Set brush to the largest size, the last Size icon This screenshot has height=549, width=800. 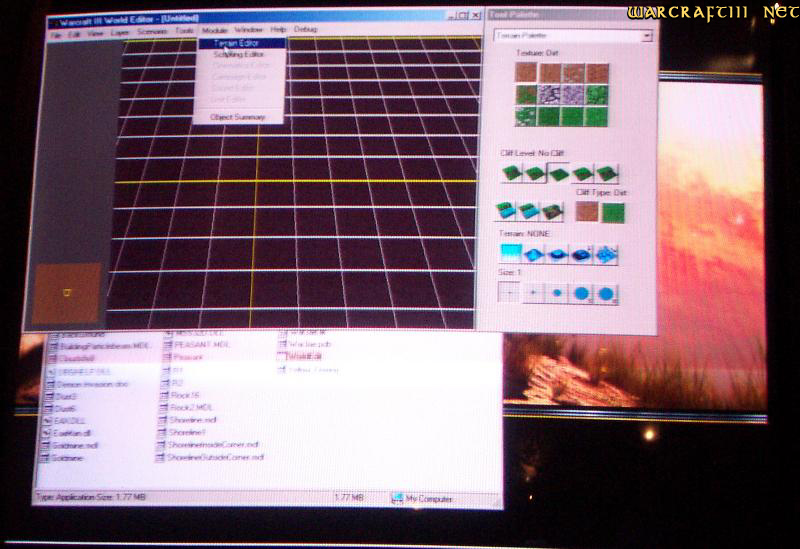pos(606,293)
